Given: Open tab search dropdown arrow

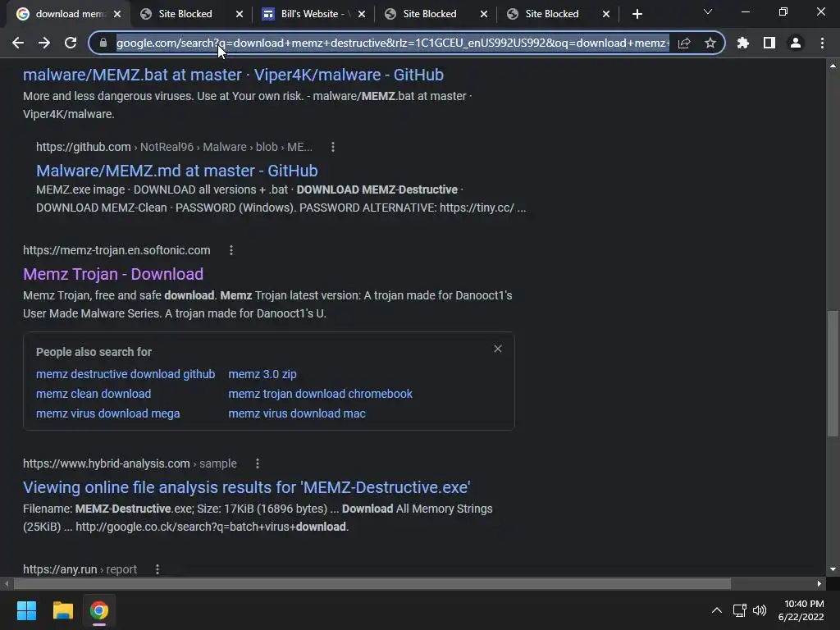Looking at the screenshot, I should (708, 11).
